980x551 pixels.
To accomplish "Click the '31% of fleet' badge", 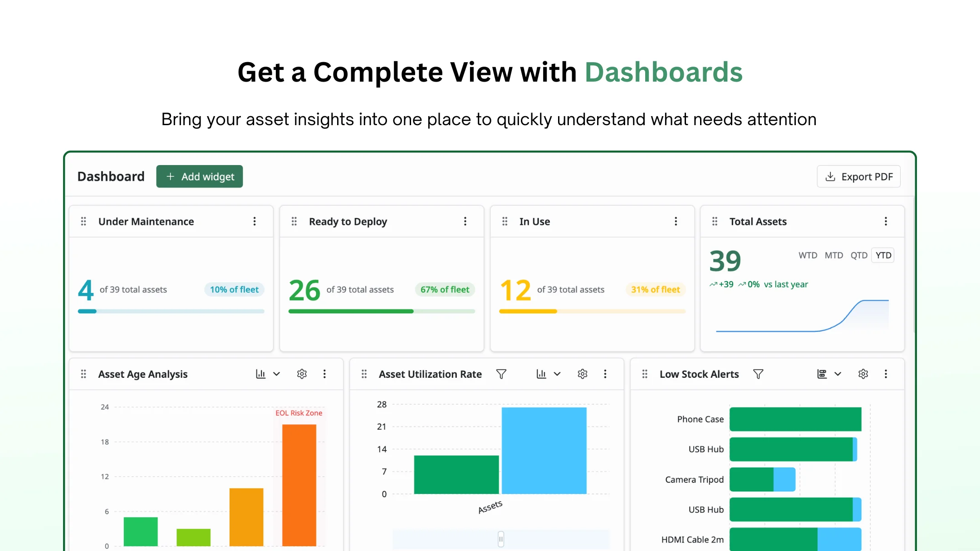I will (656, 289).
